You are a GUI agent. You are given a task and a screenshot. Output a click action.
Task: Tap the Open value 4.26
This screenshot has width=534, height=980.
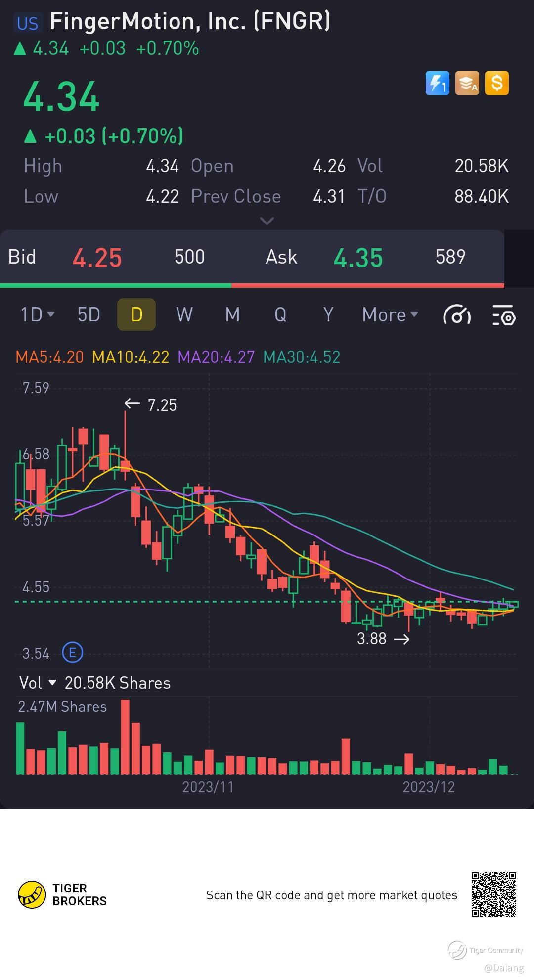click(x=329, y=166)
